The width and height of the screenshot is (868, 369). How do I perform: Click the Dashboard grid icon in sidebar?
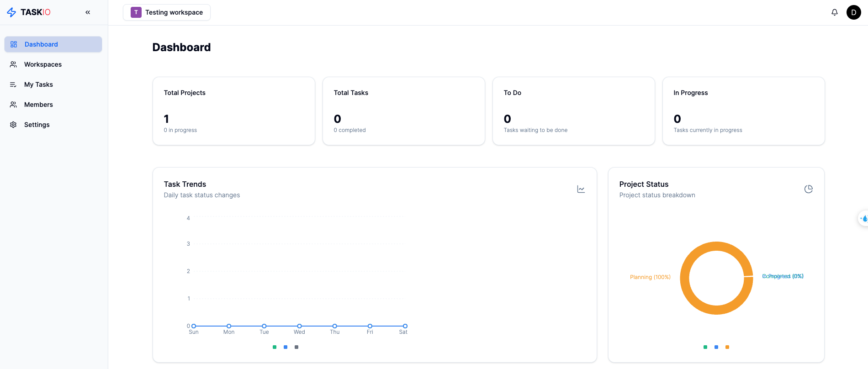point(14,44)
